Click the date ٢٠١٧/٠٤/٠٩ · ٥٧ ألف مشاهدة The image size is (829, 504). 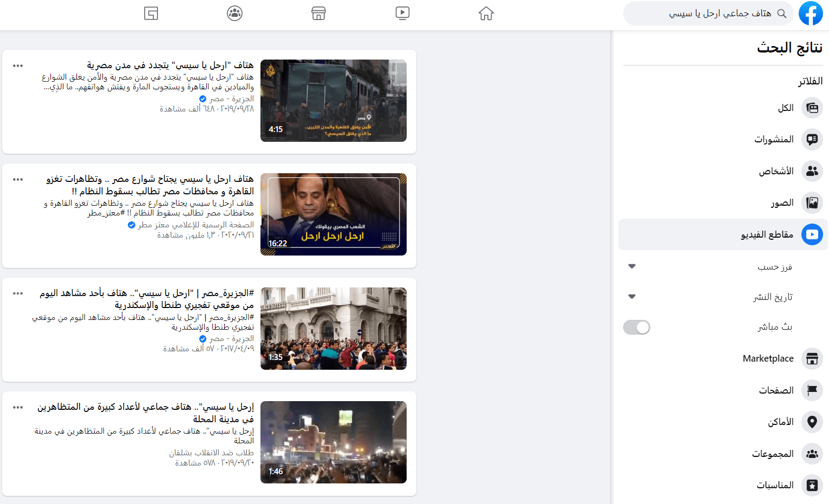[208, 349]
